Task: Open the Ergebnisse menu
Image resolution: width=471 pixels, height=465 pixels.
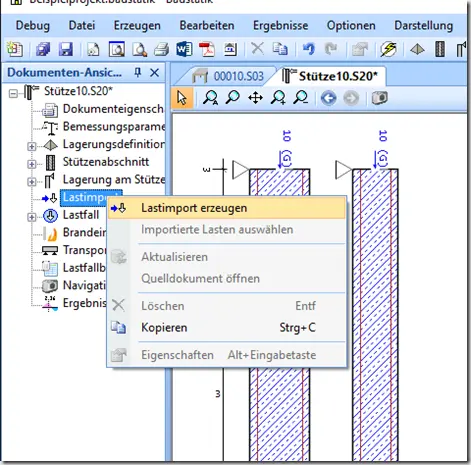Action: (x=280, y=25)
